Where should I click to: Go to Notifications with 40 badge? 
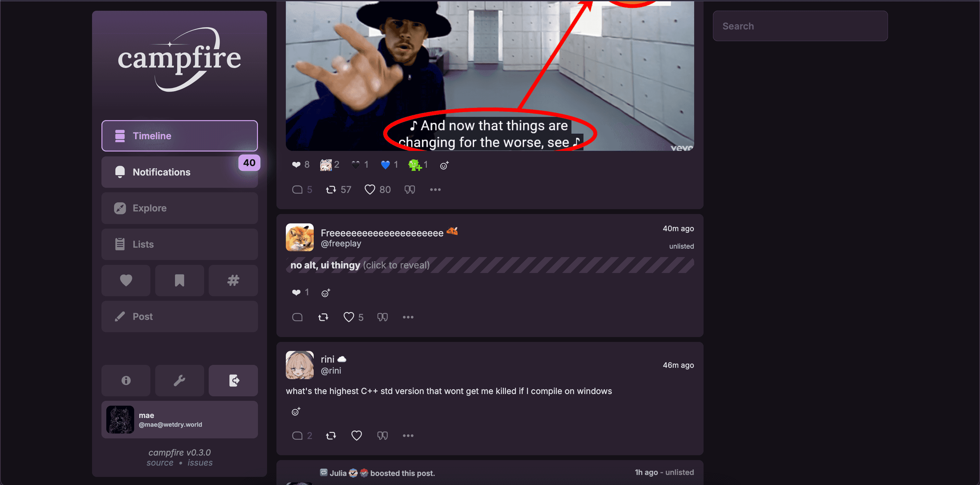[180, 172]
